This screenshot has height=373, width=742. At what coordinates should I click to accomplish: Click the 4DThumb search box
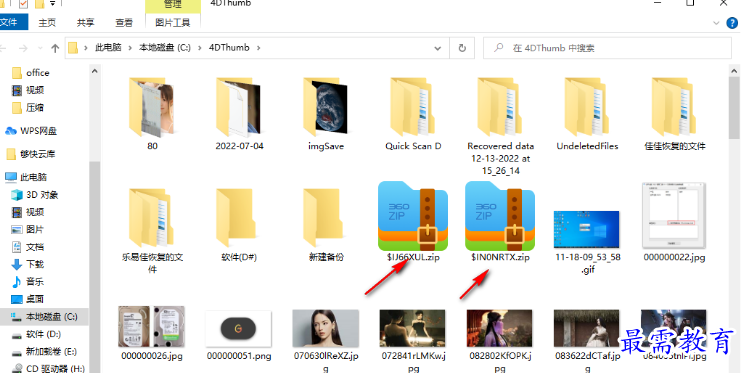click(x=607, y=48)
